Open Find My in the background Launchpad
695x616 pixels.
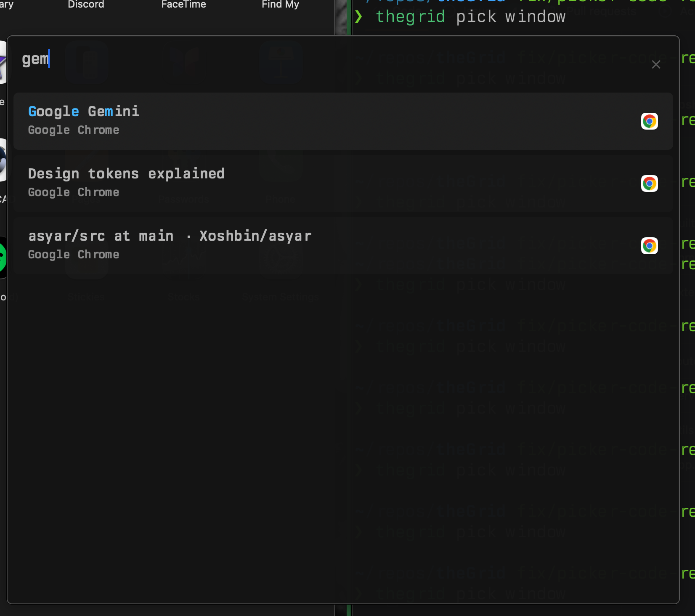pos(280,5)
